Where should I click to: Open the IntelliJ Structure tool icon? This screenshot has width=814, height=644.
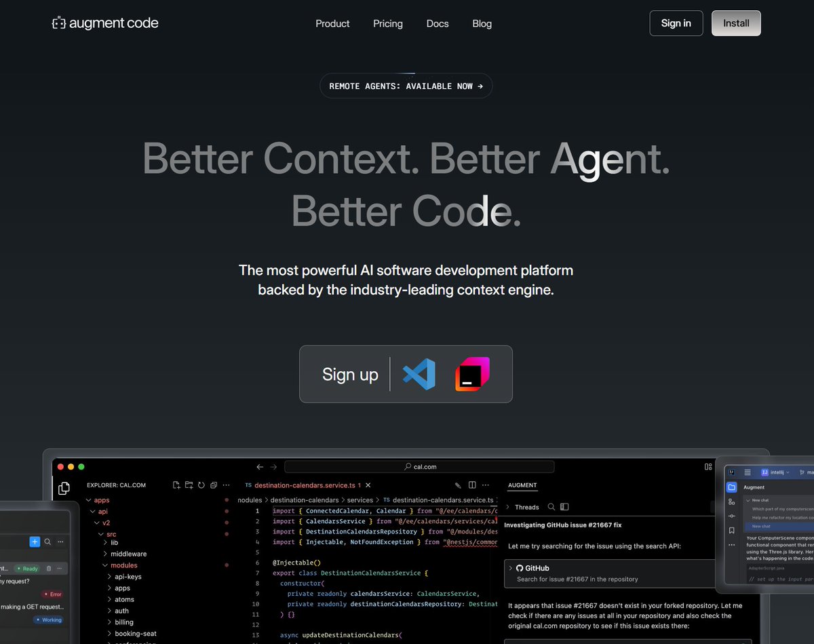pyautogui.click(x=731, y=501)
